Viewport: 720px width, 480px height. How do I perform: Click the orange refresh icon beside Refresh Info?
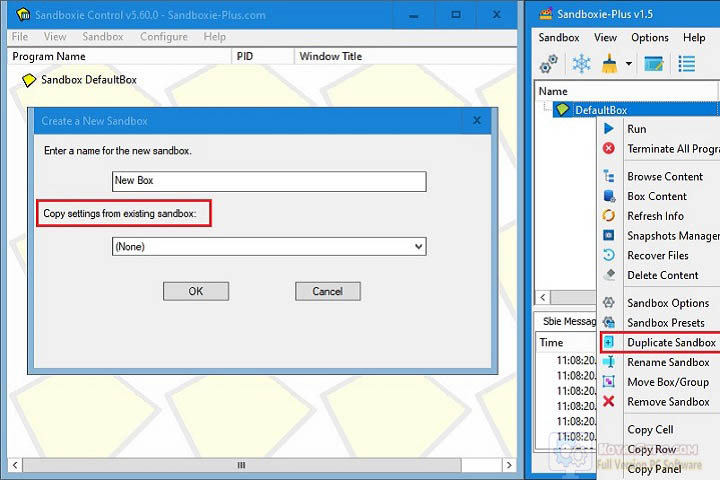609,215
